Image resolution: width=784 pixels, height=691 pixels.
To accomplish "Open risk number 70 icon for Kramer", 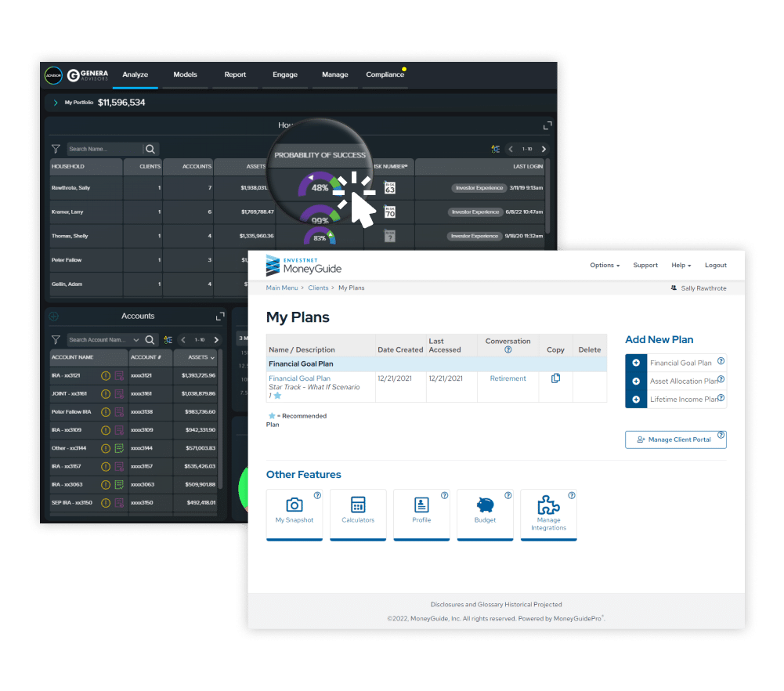I will coord(390,212).
